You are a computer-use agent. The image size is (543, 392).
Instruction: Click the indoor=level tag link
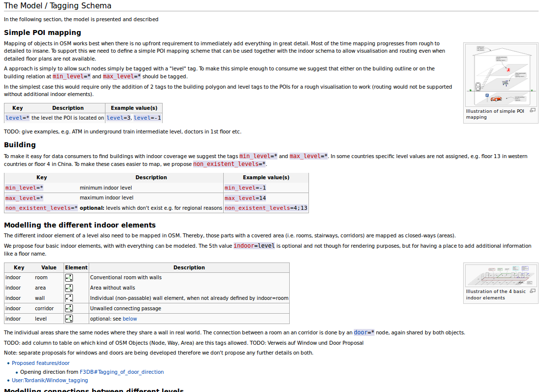click(254, 246)
